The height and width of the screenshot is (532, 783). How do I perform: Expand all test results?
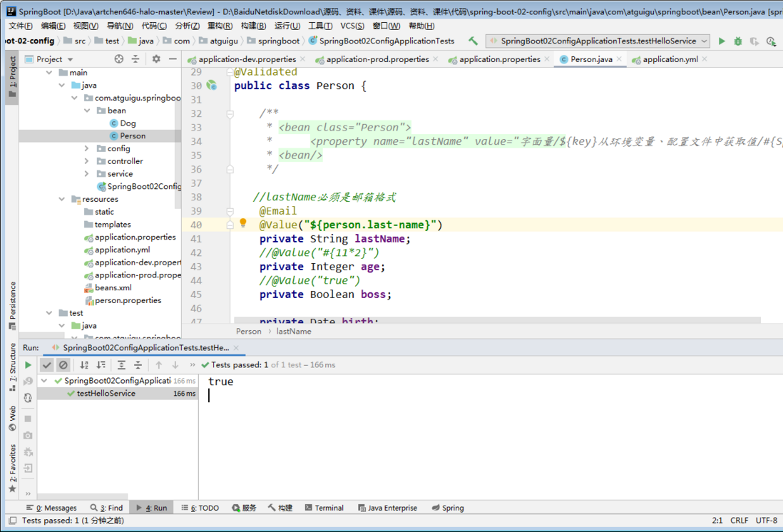coord(121,365)
